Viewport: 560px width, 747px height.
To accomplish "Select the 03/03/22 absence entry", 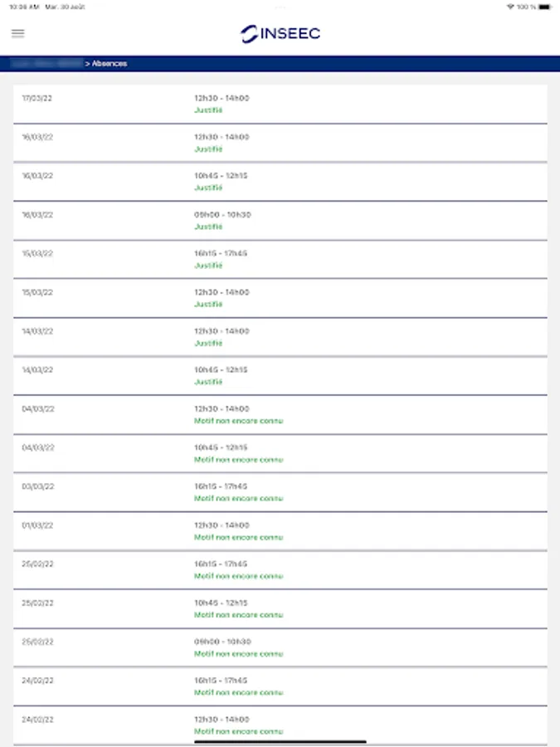I will click(280, 492).
